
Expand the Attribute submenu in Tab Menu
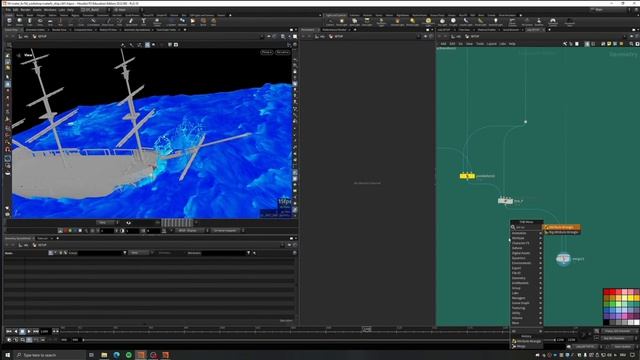(526, 238)
